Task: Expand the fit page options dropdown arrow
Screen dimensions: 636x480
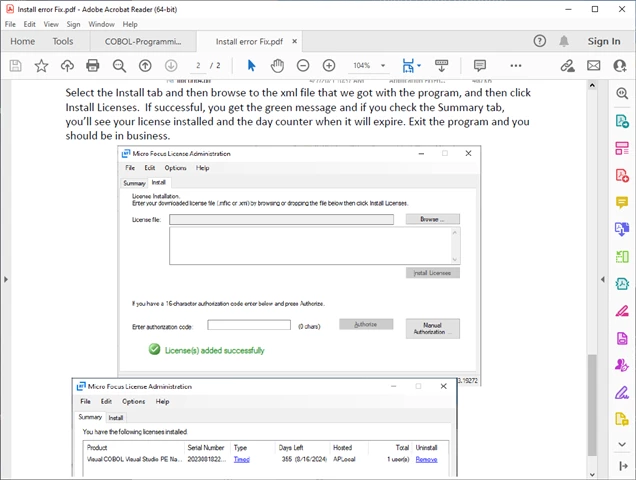Action: (419, 65)
